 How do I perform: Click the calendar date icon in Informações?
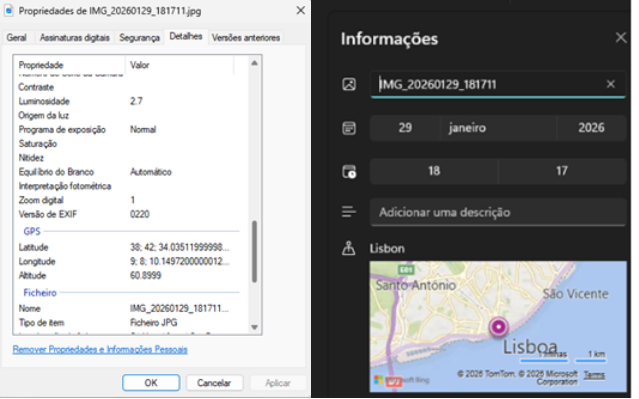click(349, 128)
